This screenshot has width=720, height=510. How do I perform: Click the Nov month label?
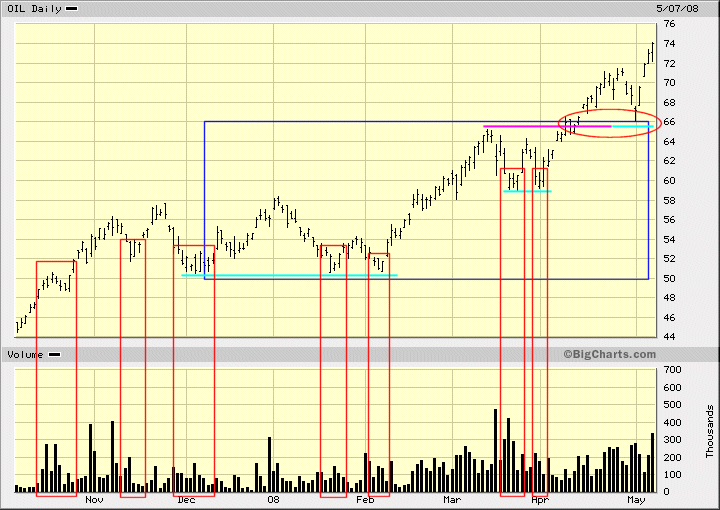94,499
